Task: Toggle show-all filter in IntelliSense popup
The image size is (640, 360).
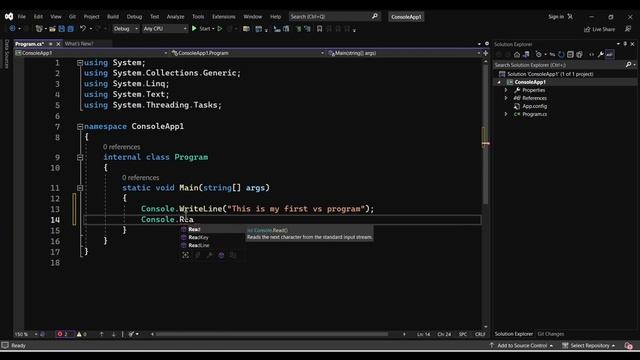Action: (185, 255)
